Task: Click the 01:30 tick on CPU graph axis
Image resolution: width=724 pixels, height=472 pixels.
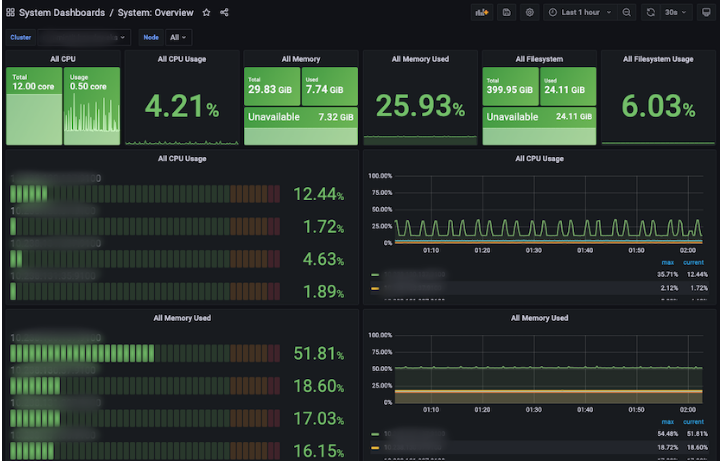Action: (534, 250)
